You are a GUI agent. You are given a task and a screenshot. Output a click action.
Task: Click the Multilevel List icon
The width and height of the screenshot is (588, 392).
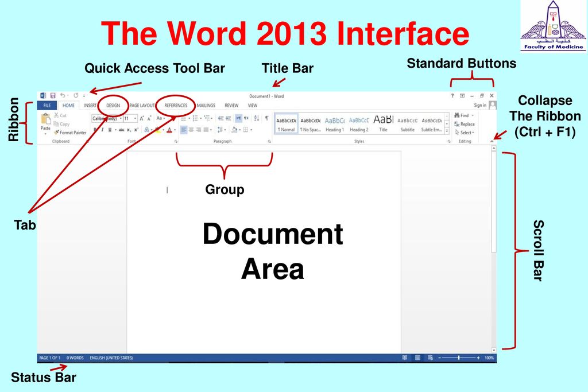point(207,118)
